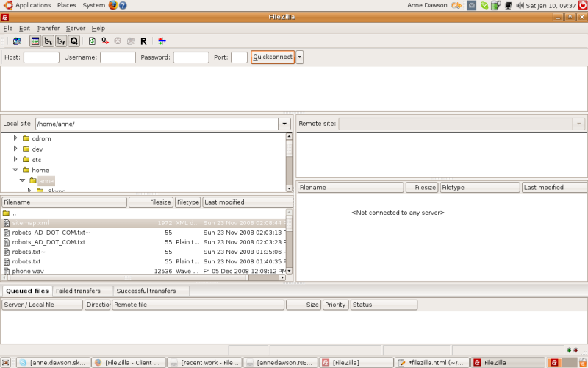Toggle the transfer queue display (Q)
588x368 pixels.
(74, 41)
